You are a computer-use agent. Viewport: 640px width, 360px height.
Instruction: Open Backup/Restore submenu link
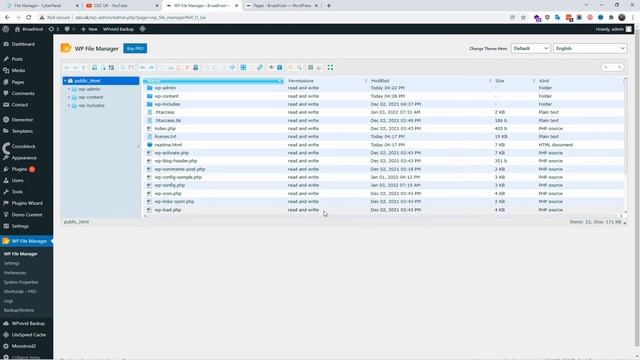click(19, 311)
